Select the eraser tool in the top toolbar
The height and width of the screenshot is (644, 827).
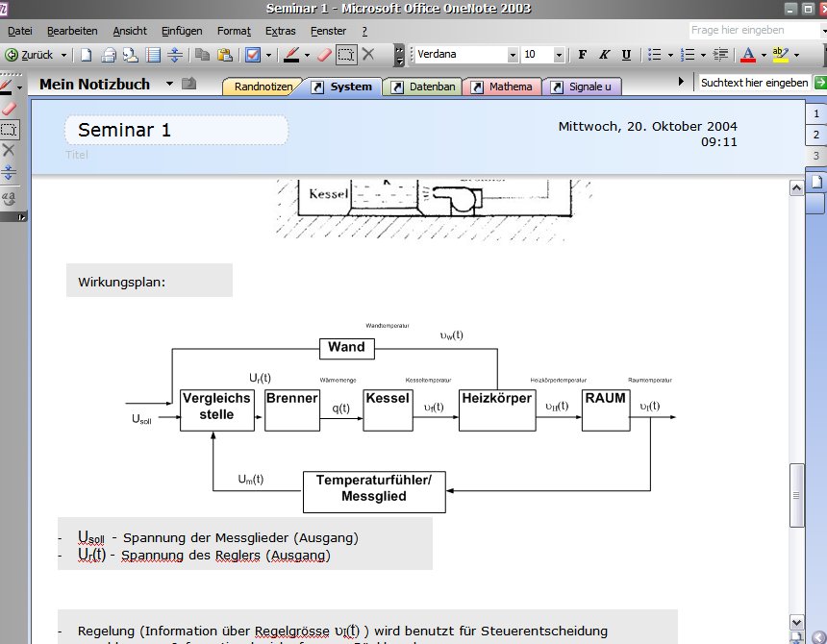click(324, 55)
